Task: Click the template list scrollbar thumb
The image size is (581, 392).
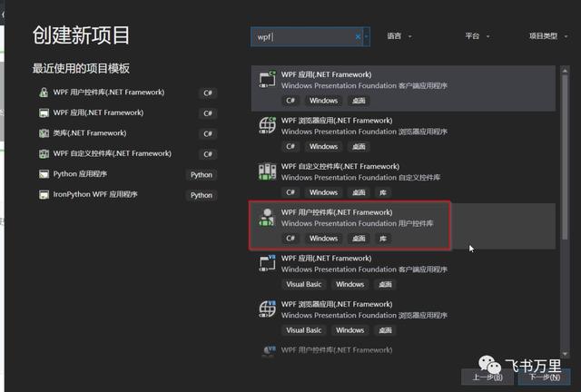Action: pyautogui.click(x=565, y=157)
